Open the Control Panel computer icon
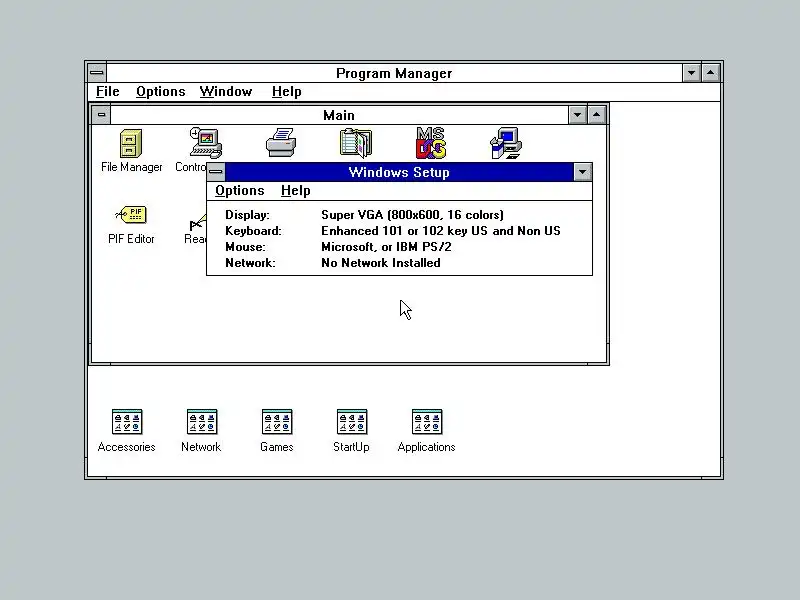Viewport: 800px width, 600px height. point(206,143)
